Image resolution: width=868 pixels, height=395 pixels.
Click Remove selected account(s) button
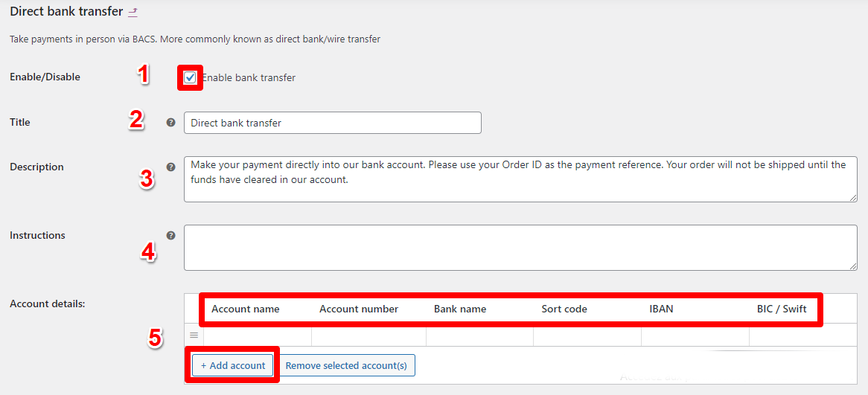[346, 365]
